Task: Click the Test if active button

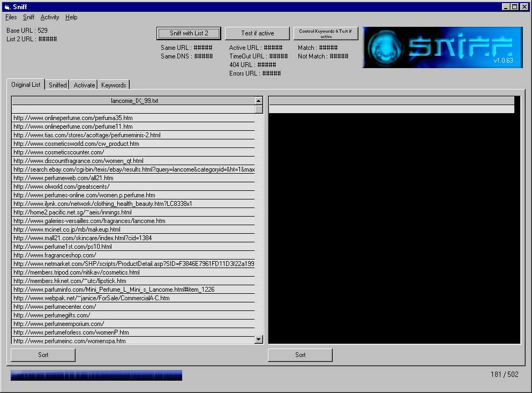Action: 257,33
